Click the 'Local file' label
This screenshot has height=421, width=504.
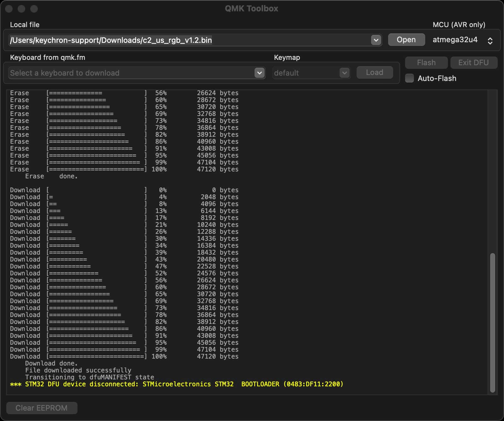pos(25,25)
